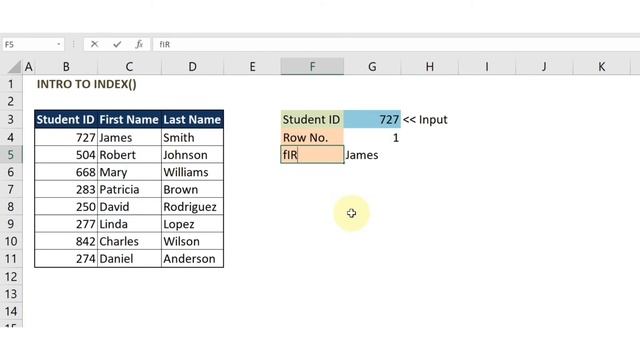Screen dimensions: 640x360
Task: Confirm entry with the checkmark icon
Action: [x=117, y=44]
